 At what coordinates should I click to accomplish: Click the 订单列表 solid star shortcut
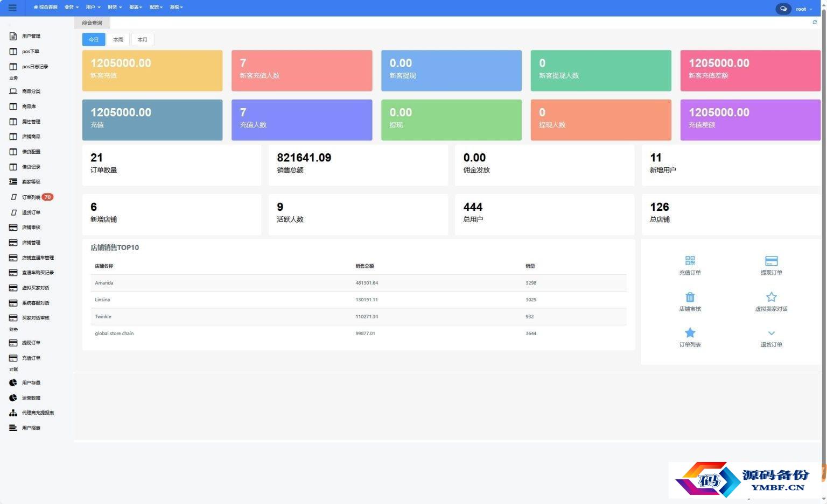(690, 333)
